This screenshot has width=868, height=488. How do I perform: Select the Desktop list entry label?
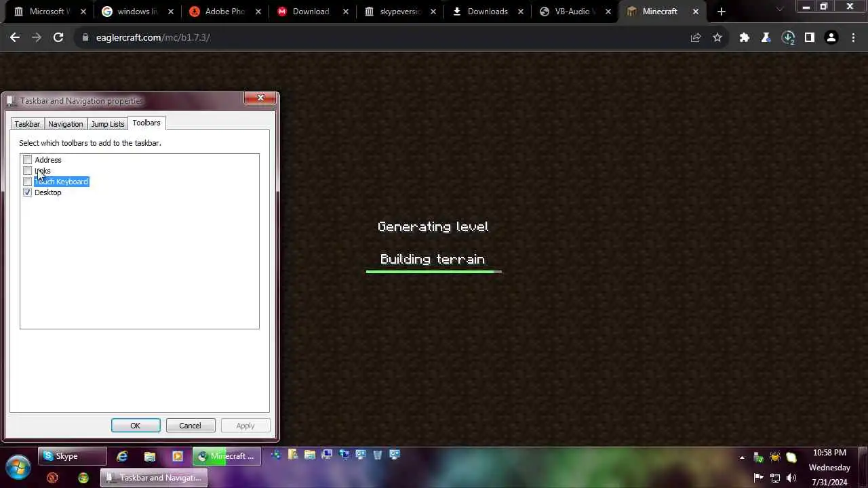pos(47,192)
